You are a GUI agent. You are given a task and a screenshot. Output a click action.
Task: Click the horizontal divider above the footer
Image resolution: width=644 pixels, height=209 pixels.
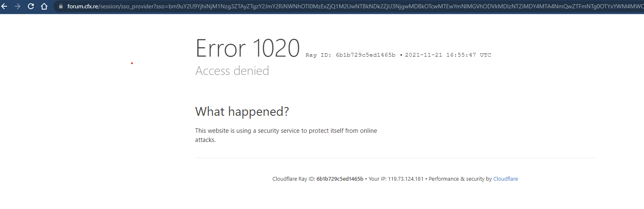pyautogui.click(x=395, y=158)
